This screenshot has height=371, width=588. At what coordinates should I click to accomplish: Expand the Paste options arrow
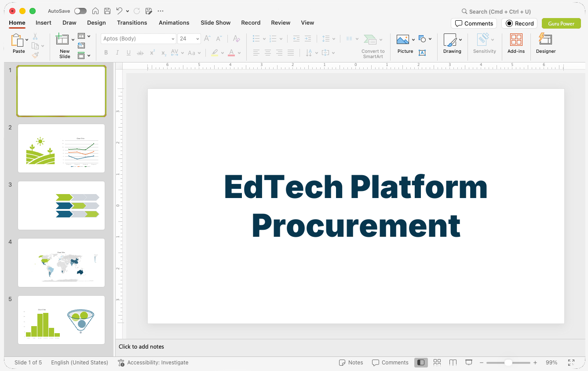coord(27,40)
